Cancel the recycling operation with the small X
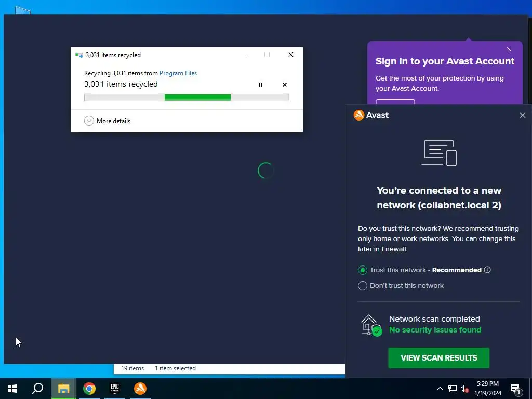 [x=285, y=85]
